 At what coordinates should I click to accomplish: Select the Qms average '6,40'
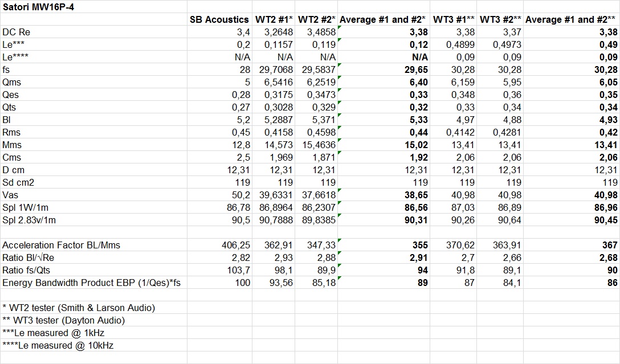[x=419, y=82]
